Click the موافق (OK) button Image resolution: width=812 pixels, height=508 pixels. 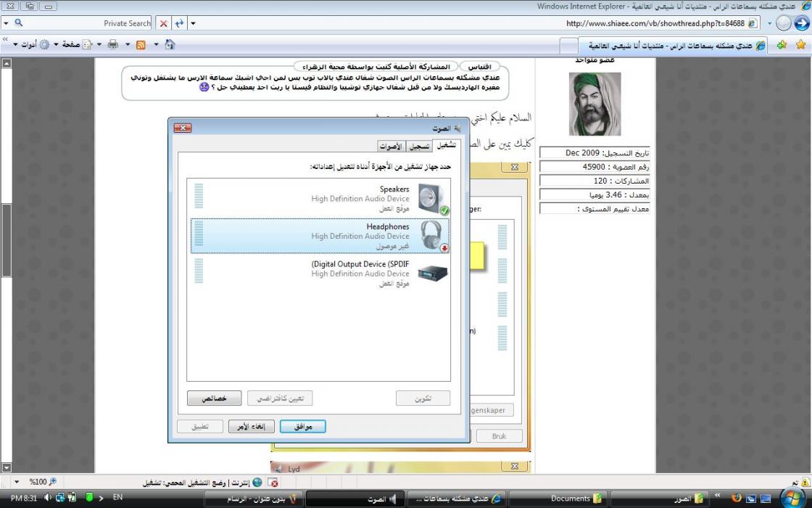pyautogui.click(x=303, y=427)
